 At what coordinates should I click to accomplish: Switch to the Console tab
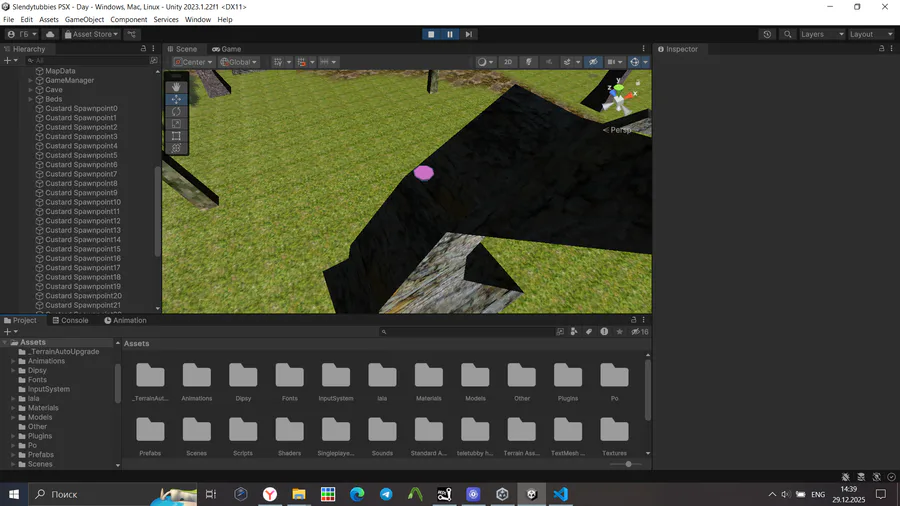(71, 321)
